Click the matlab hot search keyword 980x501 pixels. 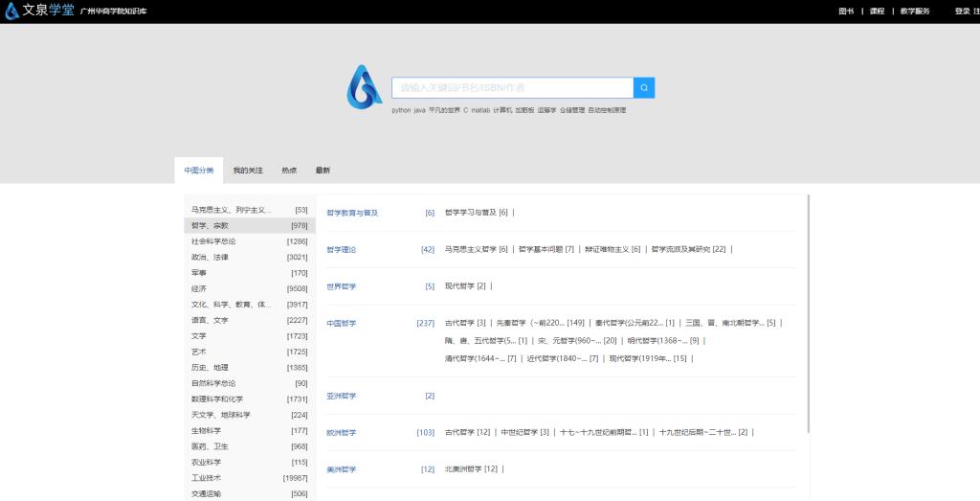pos(480,110)
